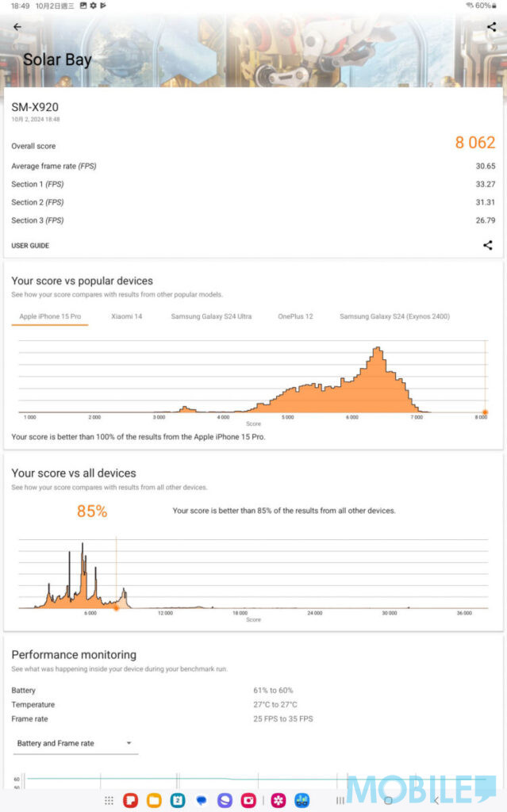
Task: Open the USER GUIDE link
Action: (x=30, y=246)
